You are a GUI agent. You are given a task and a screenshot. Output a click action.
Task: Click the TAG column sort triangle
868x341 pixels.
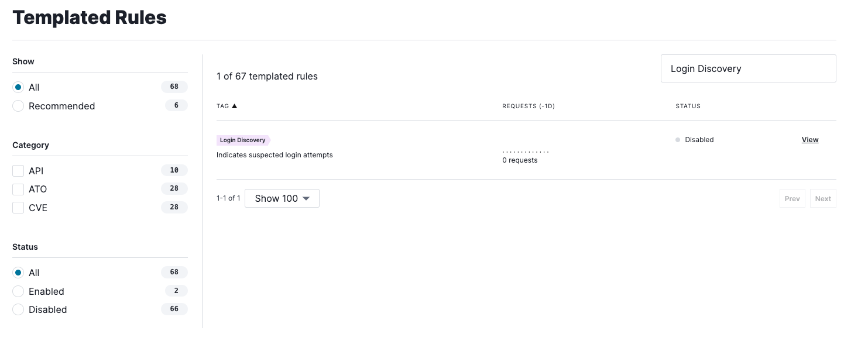(x=234, y=106)
